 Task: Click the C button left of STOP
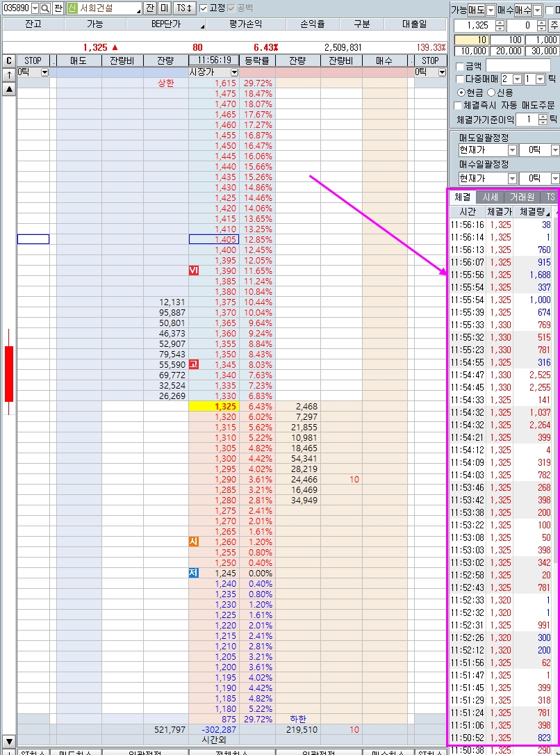click(8, 60)
